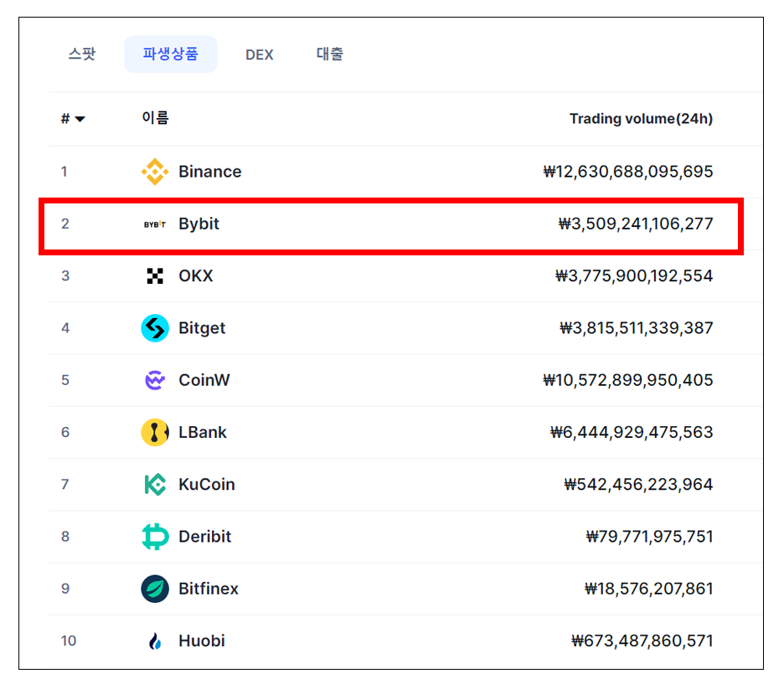Click rank number 3 in OKX row
This screenshot has height=684, width=784.
[65, 275]
